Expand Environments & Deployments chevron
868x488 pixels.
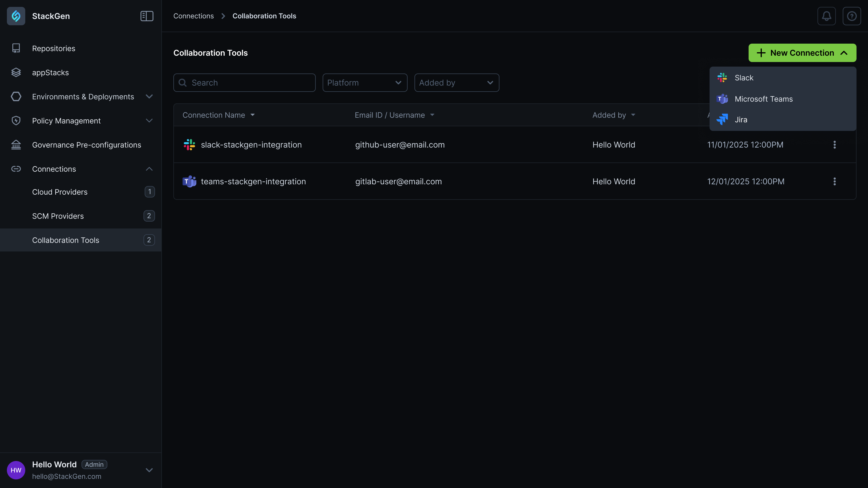coord(149,96)
